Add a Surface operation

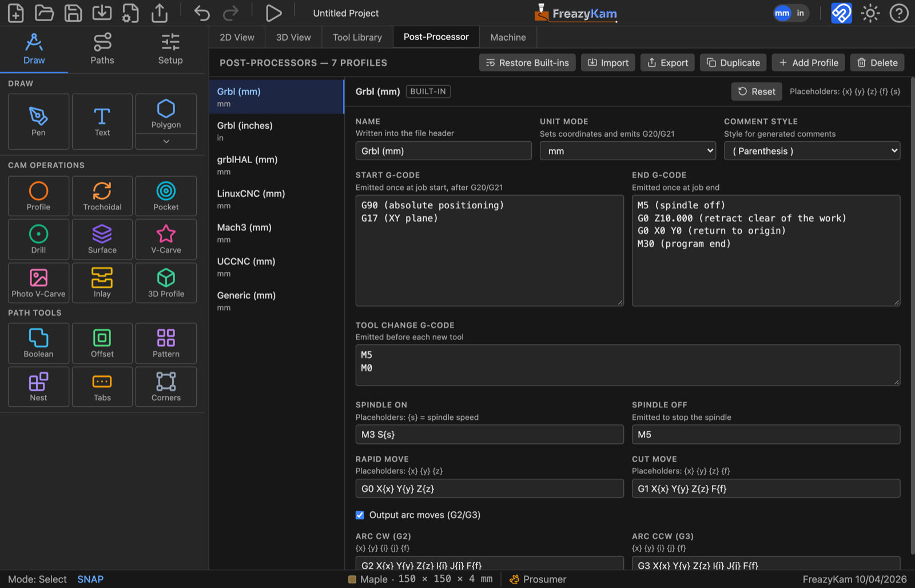tap(102, 240)
